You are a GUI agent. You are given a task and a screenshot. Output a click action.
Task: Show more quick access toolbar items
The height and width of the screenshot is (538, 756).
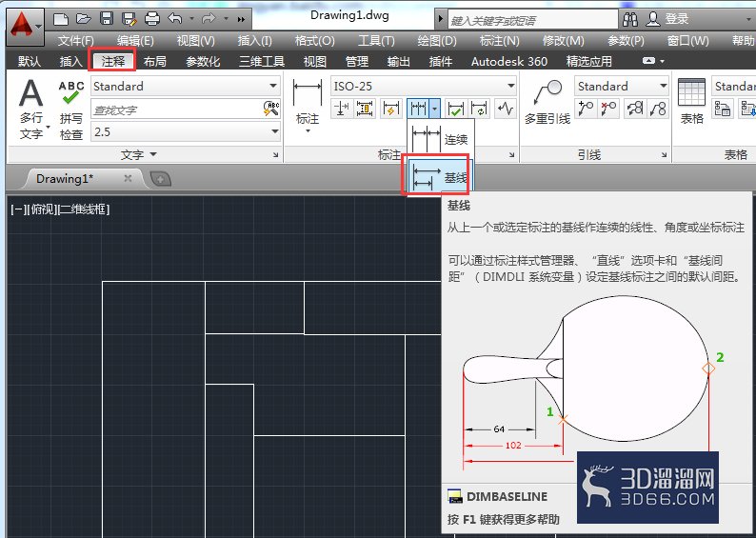pos(241,19)
